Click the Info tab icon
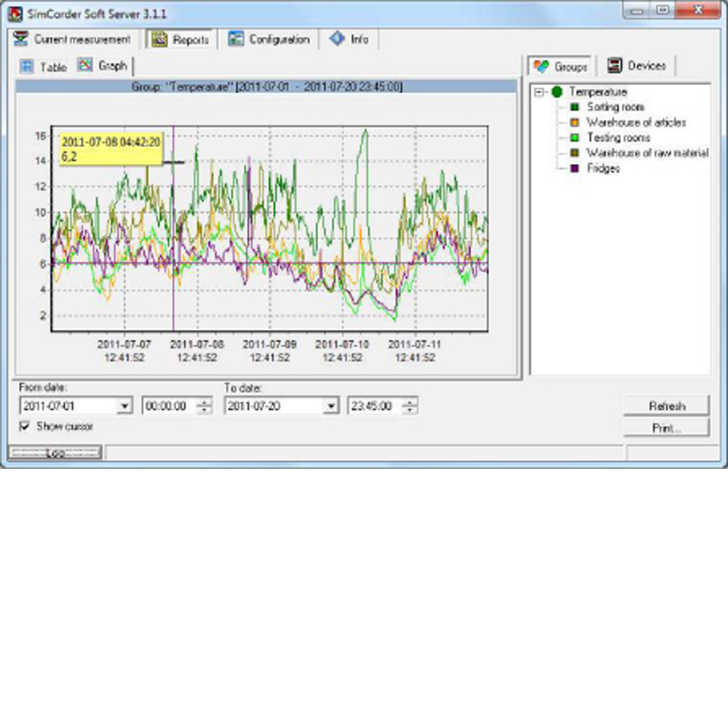The image size is (728, 728). tap(337, 39)
